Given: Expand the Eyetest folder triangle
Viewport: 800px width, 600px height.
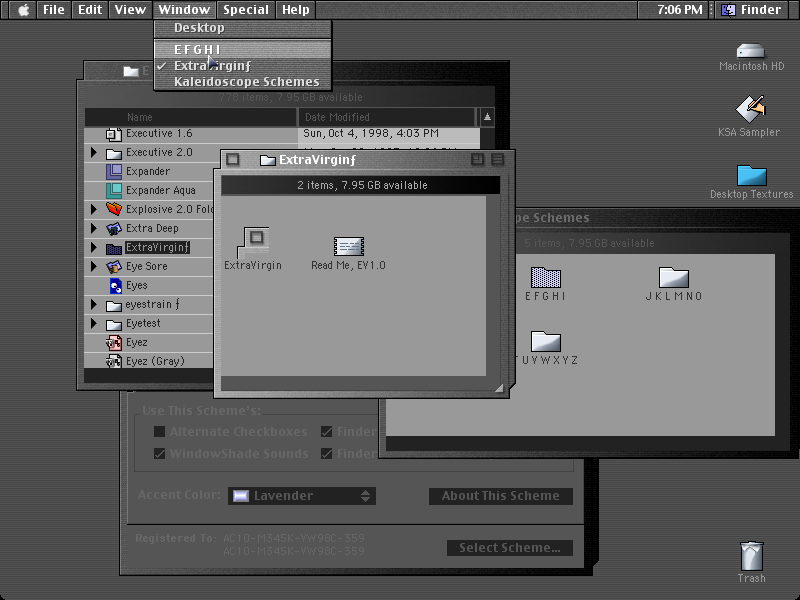Looking at the screenshot, I should [93, 323].
